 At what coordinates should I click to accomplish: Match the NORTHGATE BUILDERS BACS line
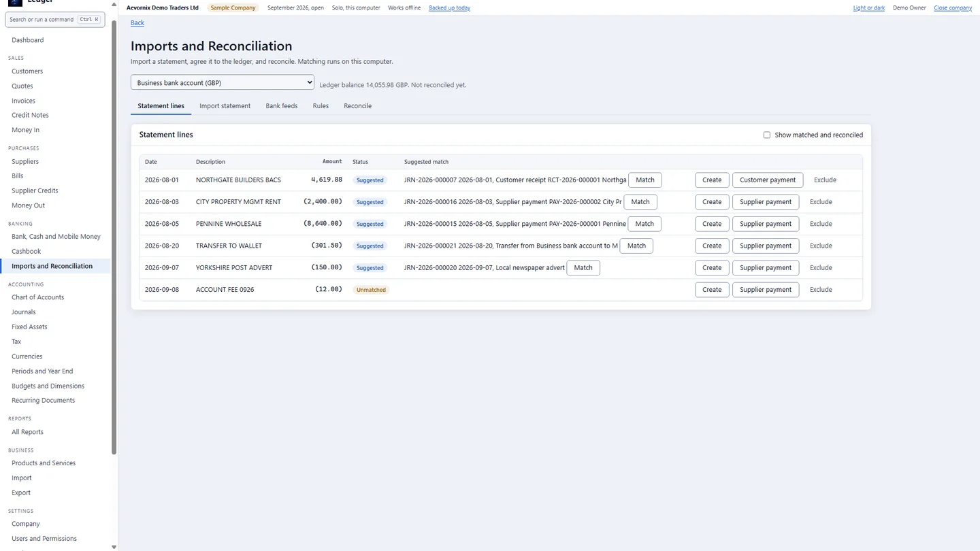coord(645,180)
